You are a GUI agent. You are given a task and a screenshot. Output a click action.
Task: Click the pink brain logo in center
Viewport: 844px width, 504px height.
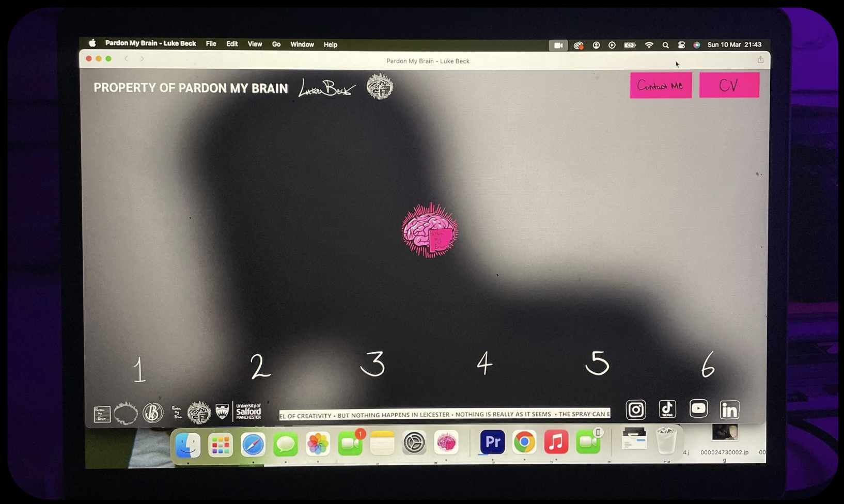(430, 230)
